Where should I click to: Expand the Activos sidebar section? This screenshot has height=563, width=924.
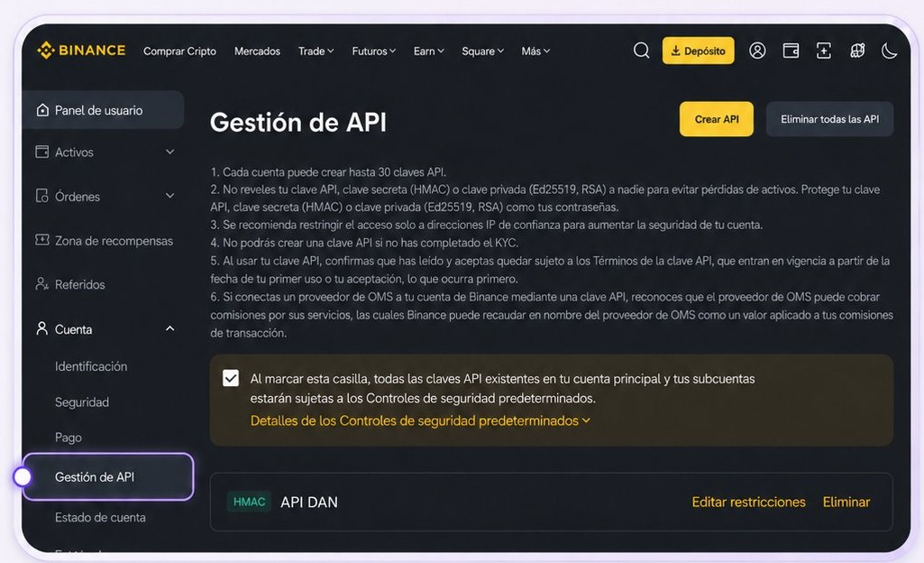click(169, 152)
